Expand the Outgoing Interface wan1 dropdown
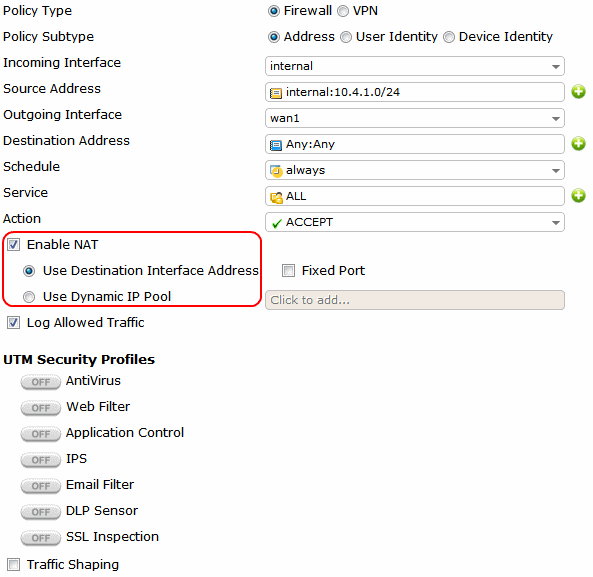Image resolution: width=593 pixels, height=577 pixels. click(x=414, y=118)
